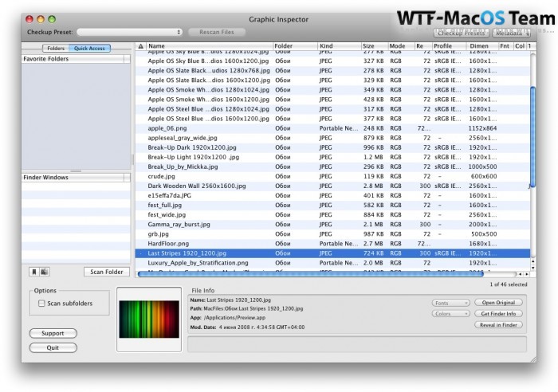Select the fest_full.jpg row

[x=332, y=206]
